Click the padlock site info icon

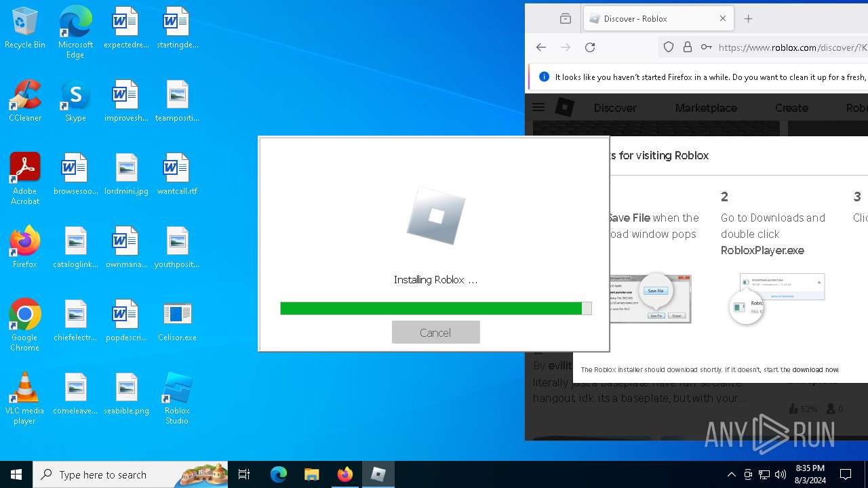(x=688, y=47)
